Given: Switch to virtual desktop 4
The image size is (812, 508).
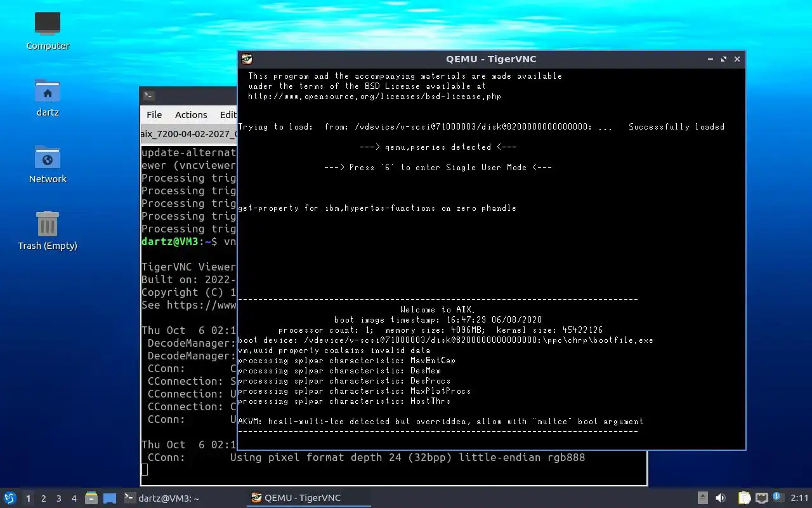Looking at the screenshot, I should click(x=74, y=498).
